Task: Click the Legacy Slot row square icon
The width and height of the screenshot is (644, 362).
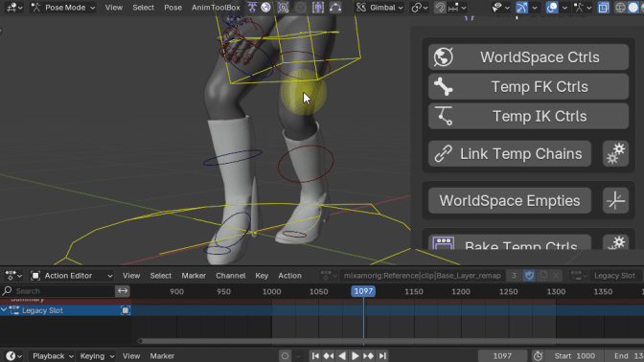Action: click(x=126, y=310)
